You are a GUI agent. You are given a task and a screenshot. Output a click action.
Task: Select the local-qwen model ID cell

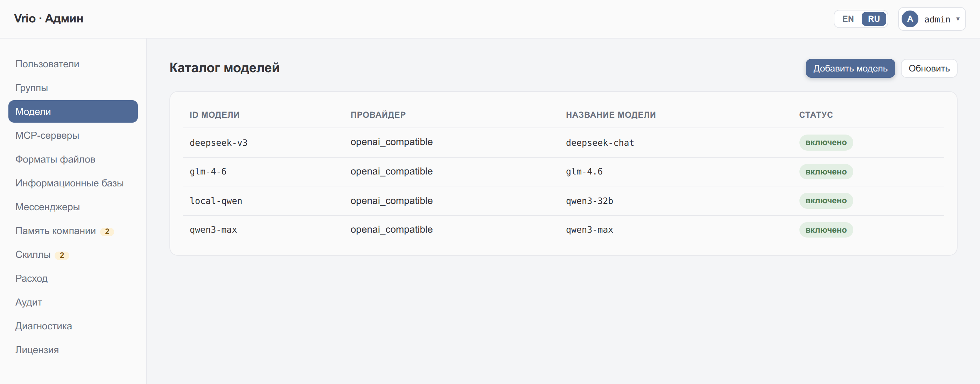216,201
